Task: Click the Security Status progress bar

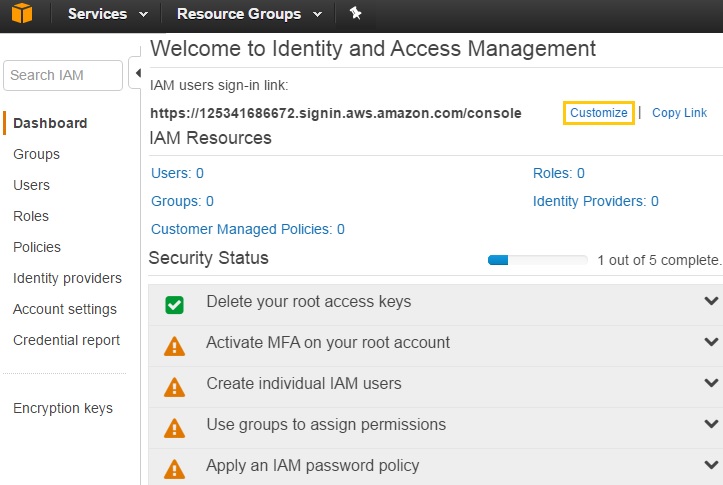Action: (x=538, y=260)
